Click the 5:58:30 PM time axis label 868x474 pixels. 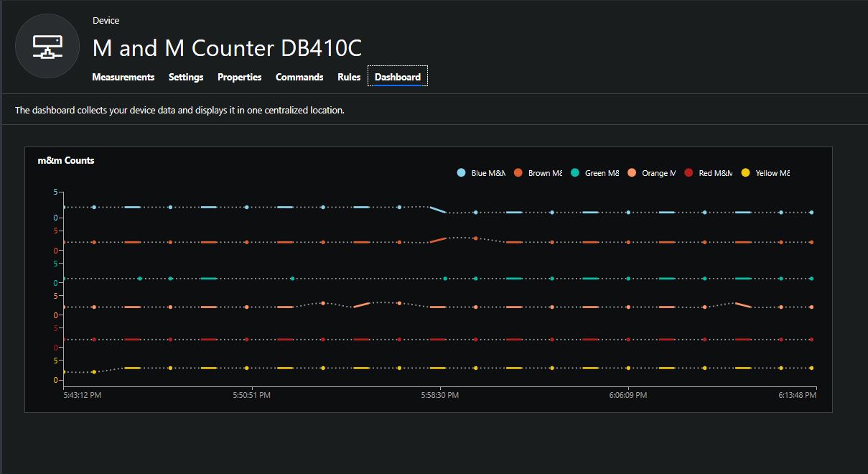439,395
